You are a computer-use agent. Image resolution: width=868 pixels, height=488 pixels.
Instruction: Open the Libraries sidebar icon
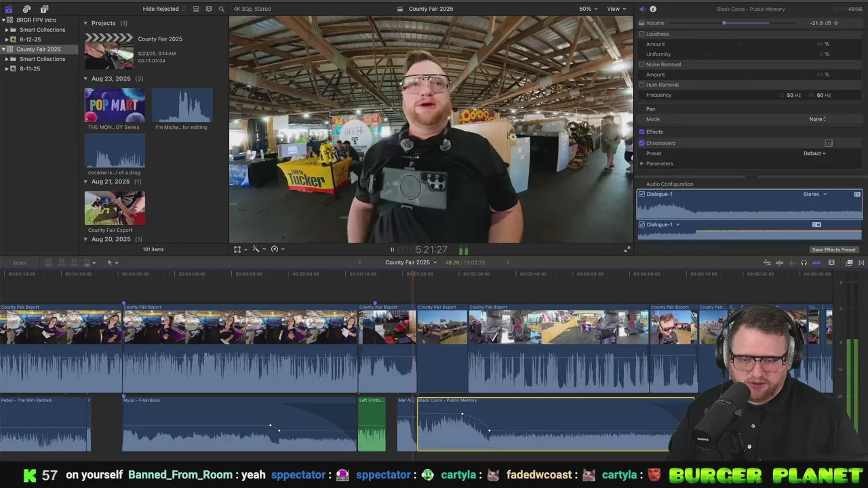pyautogui.click(x=9, y=9)
